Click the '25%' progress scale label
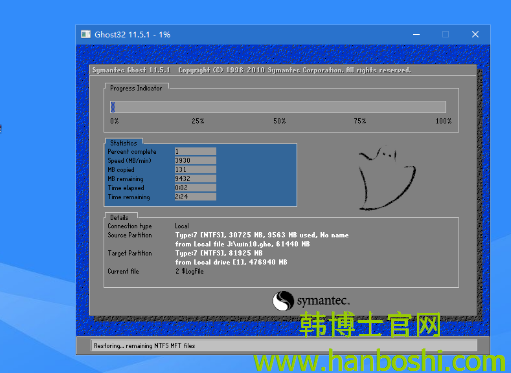 click(198, 121)
